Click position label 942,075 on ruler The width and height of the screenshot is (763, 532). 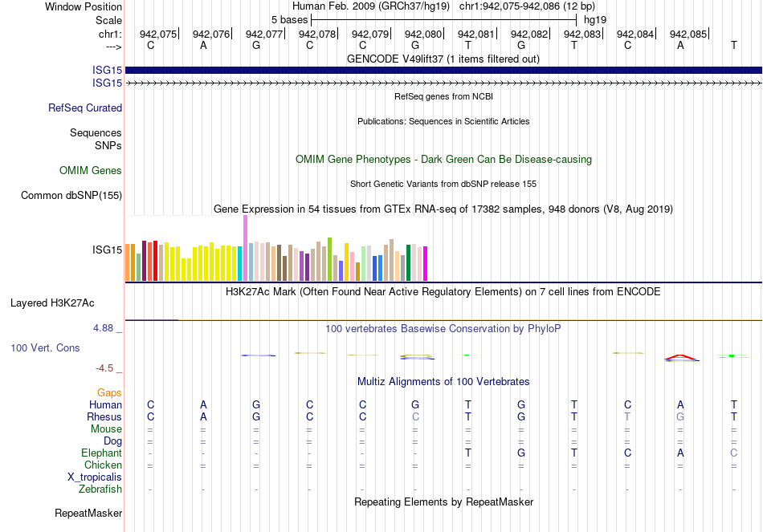tap(158, 34)
